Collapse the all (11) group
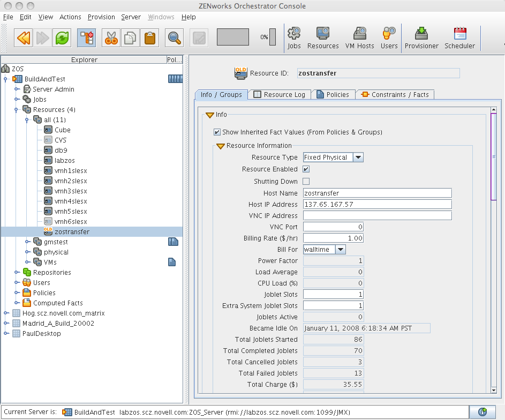The image size is (505, 420). coord(27,120)
